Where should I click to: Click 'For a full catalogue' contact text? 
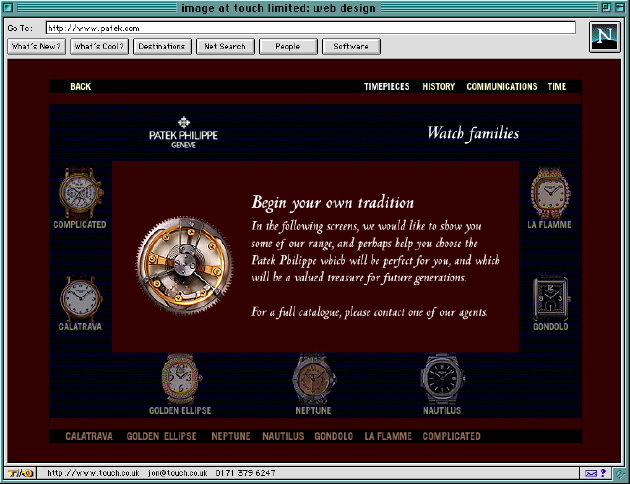370,312
